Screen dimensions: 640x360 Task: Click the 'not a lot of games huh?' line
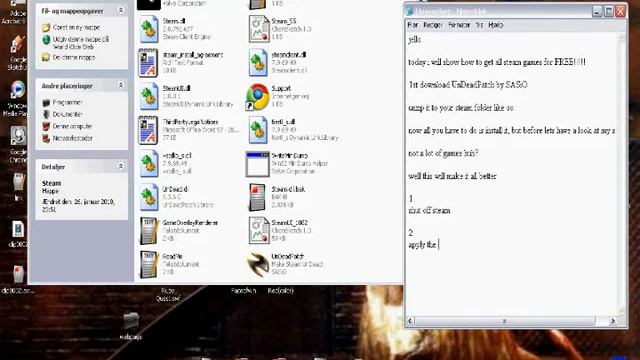coord(443,153)
